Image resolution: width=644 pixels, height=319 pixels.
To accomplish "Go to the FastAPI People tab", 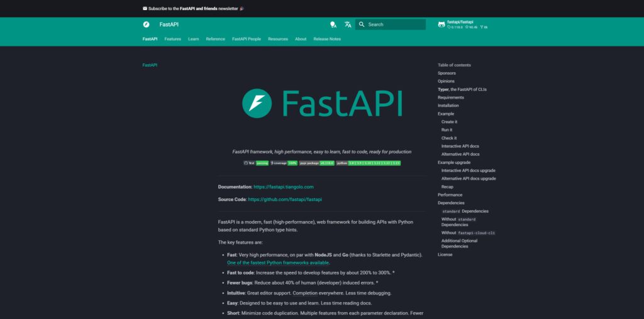I will point(247,39).
